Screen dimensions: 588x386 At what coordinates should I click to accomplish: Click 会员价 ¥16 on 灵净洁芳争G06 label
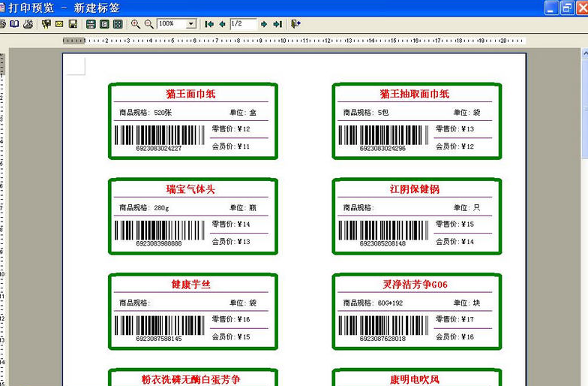coord(454,336)
